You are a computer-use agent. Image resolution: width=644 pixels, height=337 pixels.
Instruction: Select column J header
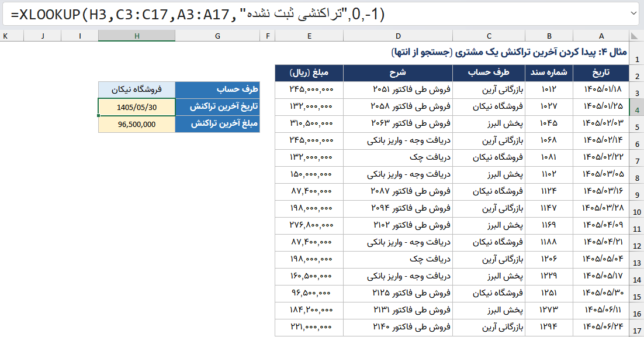click(x=43, y=36)
